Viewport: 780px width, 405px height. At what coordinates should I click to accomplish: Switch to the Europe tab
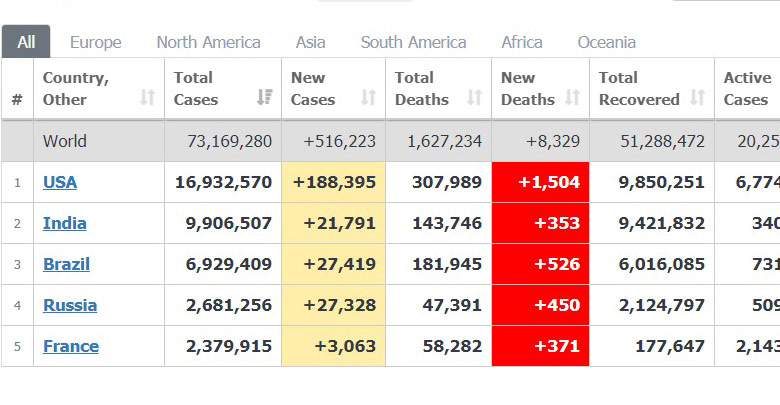click(x=95, y=42)
